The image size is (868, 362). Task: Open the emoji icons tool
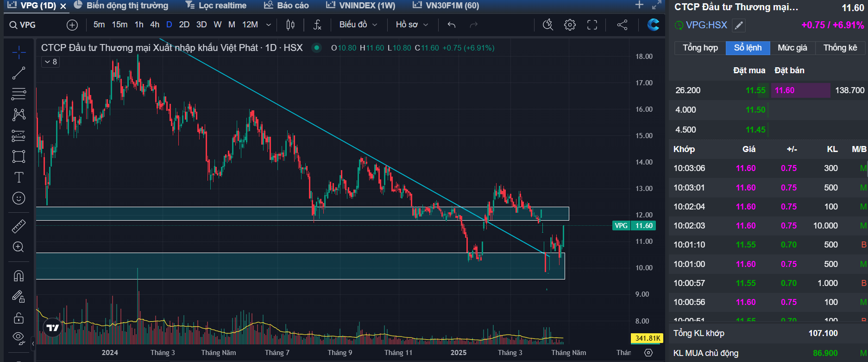tap(19, 198)
